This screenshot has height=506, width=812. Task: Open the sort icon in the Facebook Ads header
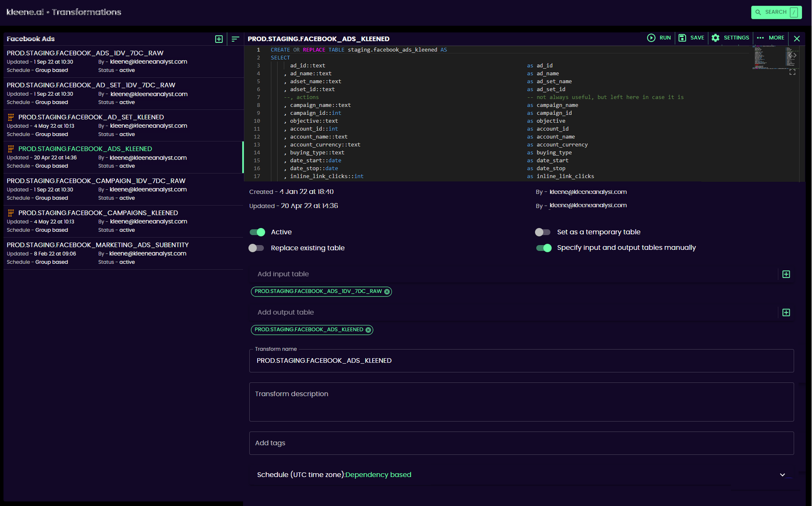tap(235, 39)
